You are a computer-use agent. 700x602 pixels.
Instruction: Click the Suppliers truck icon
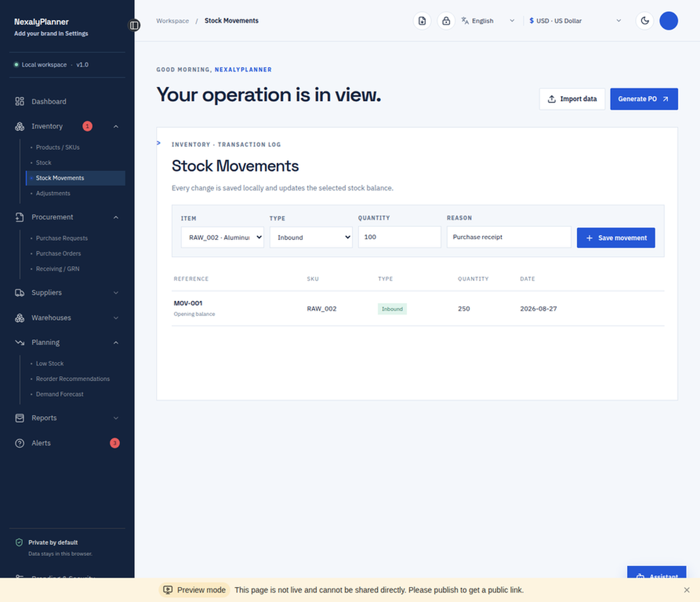[20, 293]
